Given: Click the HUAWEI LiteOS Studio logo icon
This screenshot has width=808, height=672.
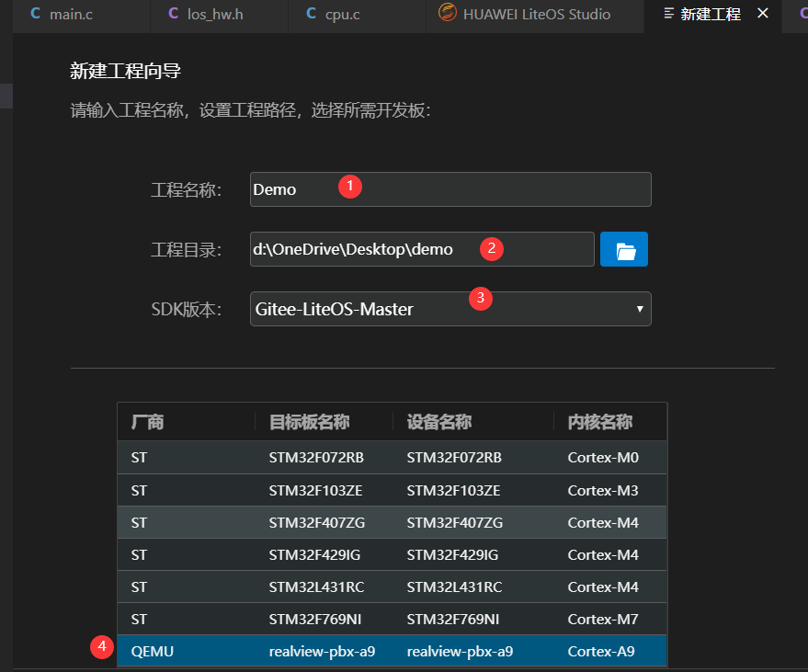Looking at the screenshot, I should [448, 12].
